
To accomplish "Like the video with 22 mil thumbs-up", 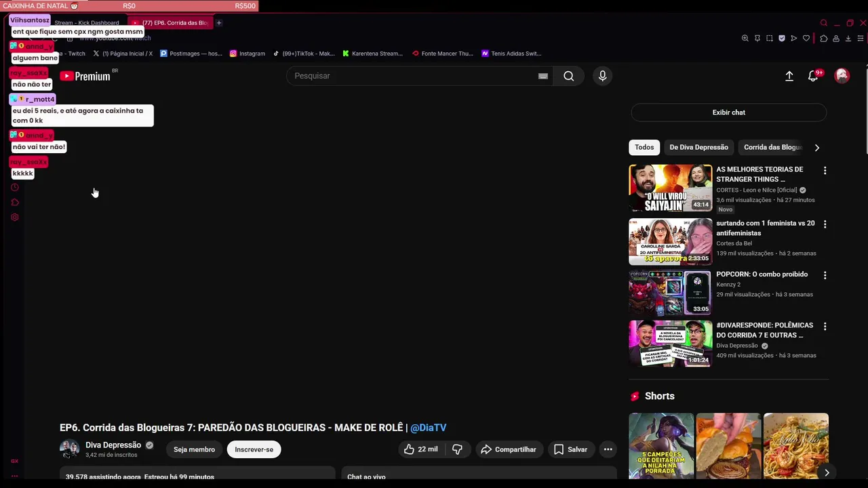I will [x=421, y=449].
